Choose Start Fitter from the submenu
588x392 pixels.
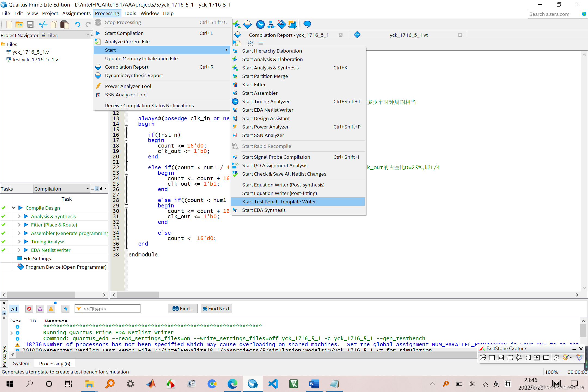[298, 84]
